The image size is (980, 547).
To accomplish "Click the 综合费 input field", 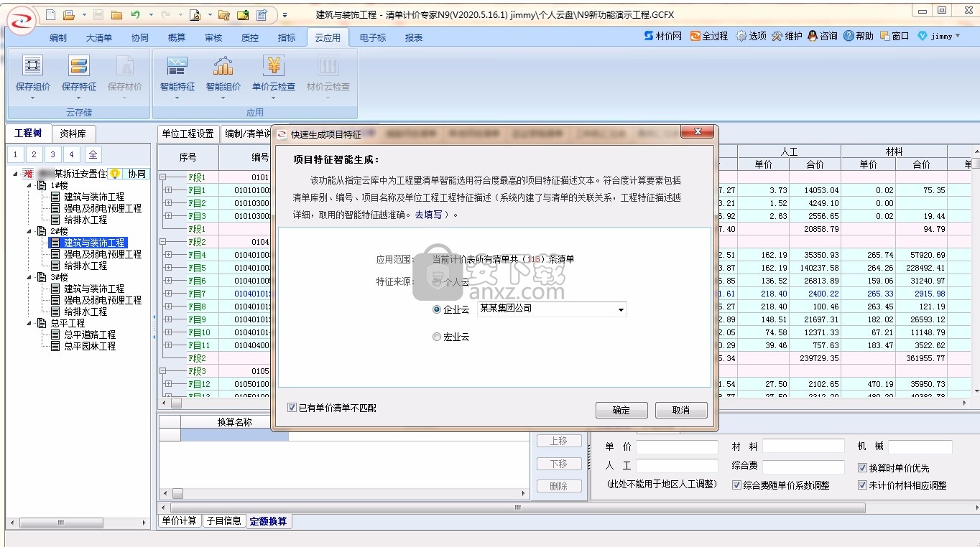I will [803, 466].
